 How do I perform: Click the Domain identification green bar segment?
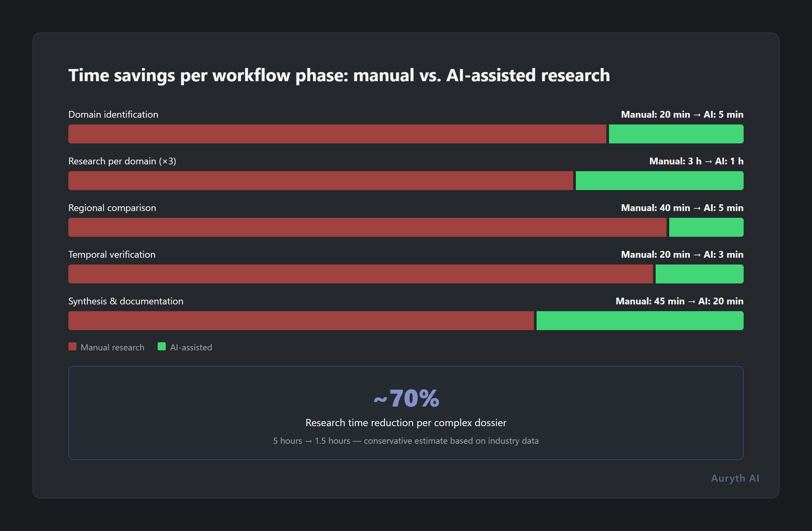click(676, 134)
